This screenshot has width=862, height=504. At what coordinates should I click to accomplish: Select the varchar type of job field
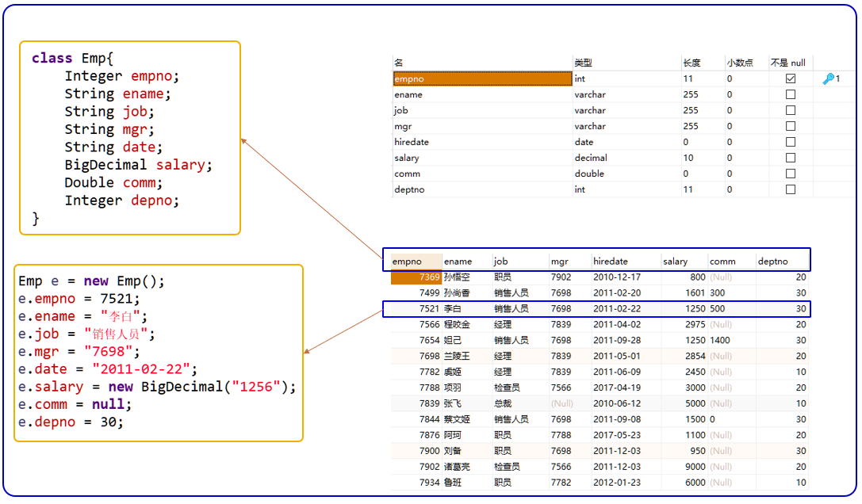[x=590, y=110]
